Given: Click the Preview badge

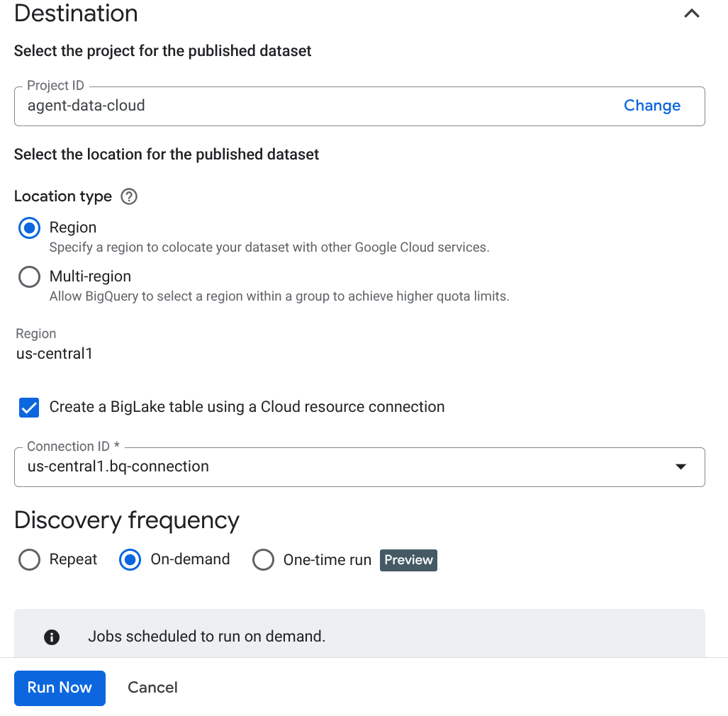Looking at the screenshot, I should coord(408,560).
